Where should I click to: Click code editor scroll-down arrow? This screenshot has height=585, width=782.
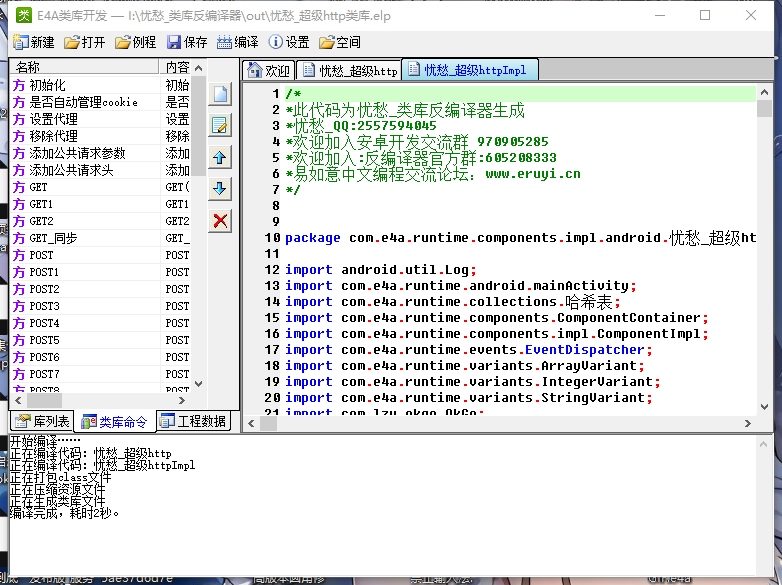764,407
